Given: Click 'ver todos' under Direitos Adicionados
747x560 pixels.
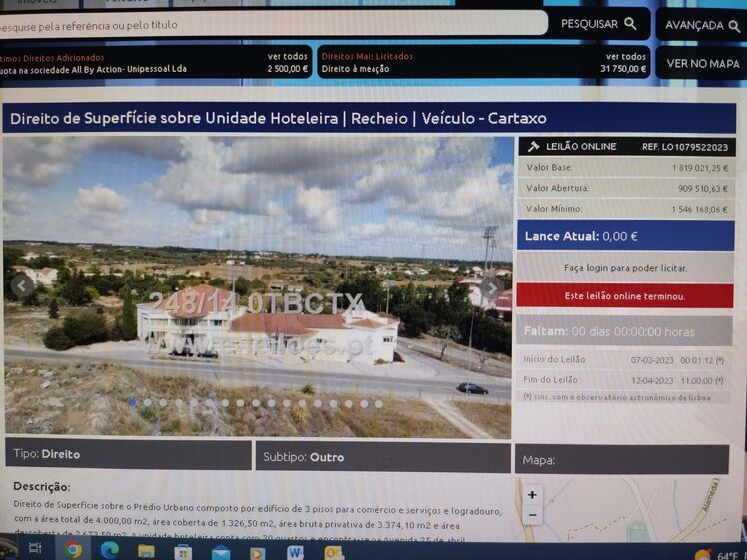Looking at the screenshot, I should pyautogui.click(x=288, y=57).
